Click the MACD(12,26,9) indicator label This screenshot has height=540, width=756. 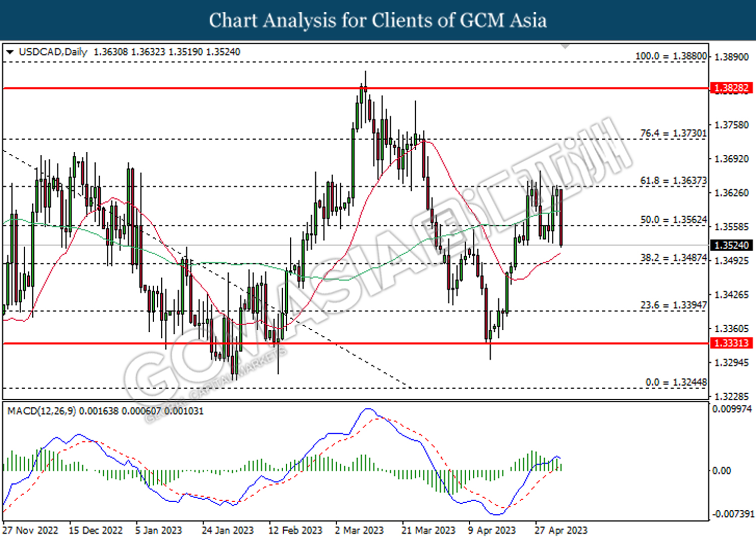click(42, 411)
